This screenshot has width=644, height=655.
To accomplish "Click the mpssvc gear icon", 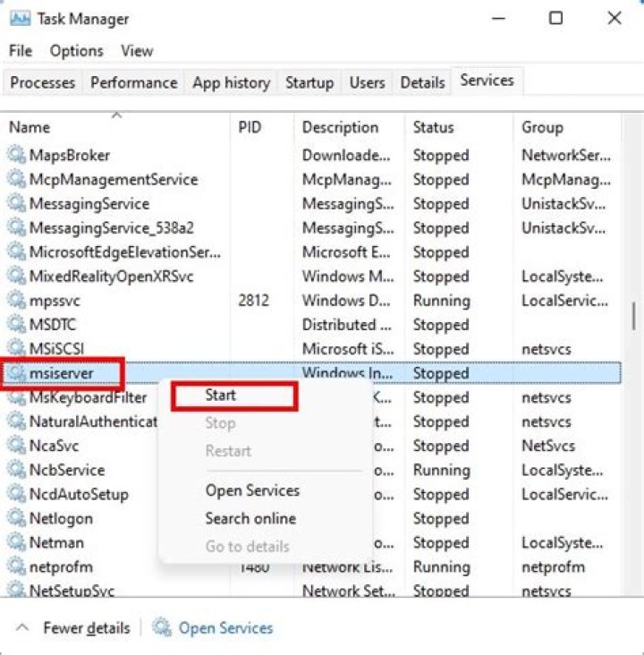I will coord(17,300).
